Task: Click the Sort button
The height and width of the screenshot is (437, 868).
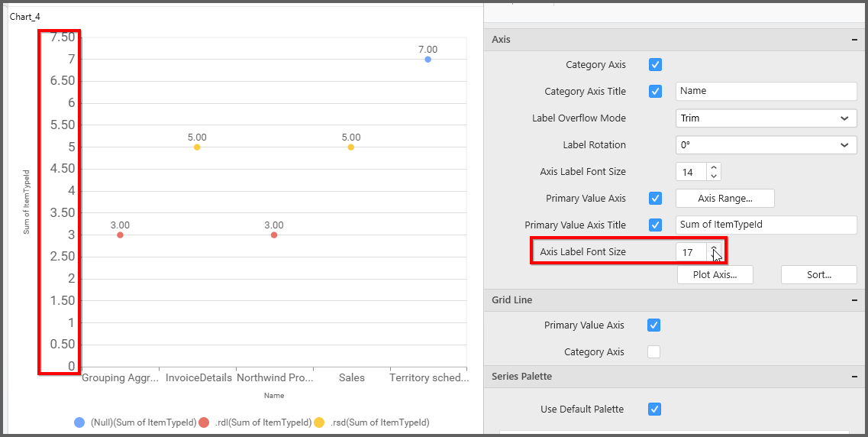Action: [x=818, y=275]
